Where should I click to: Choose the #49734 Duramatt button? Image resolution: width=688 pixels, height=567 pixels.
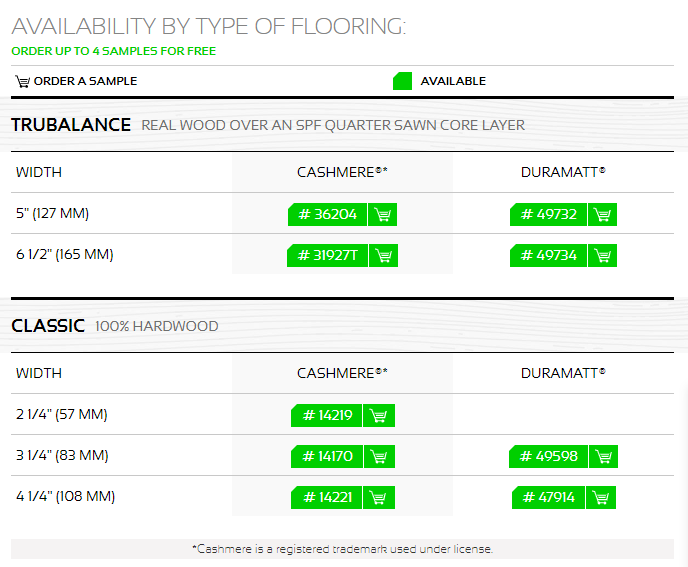click(548, 255)
